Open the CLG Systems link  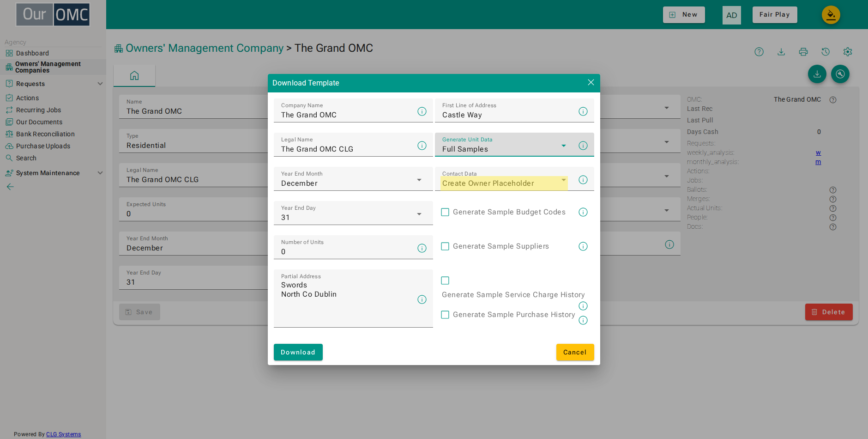pos(63,434)
